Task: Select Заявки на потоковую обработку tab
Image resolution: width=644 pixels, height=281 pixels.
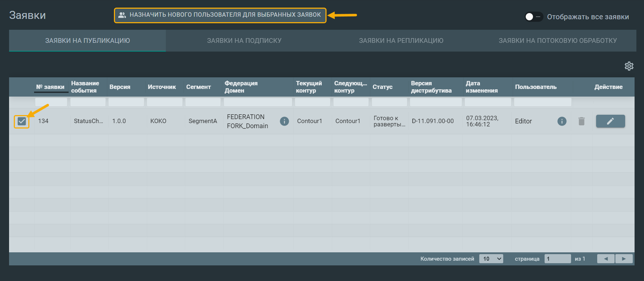Action: (x=558, y=41)
